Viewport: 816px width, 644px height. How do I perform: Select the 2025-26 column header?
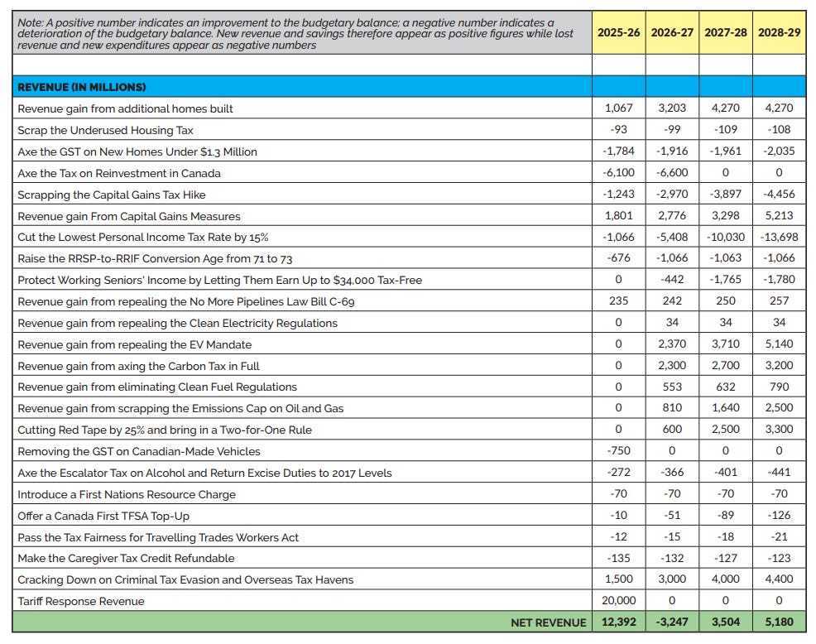click(618, 32)
